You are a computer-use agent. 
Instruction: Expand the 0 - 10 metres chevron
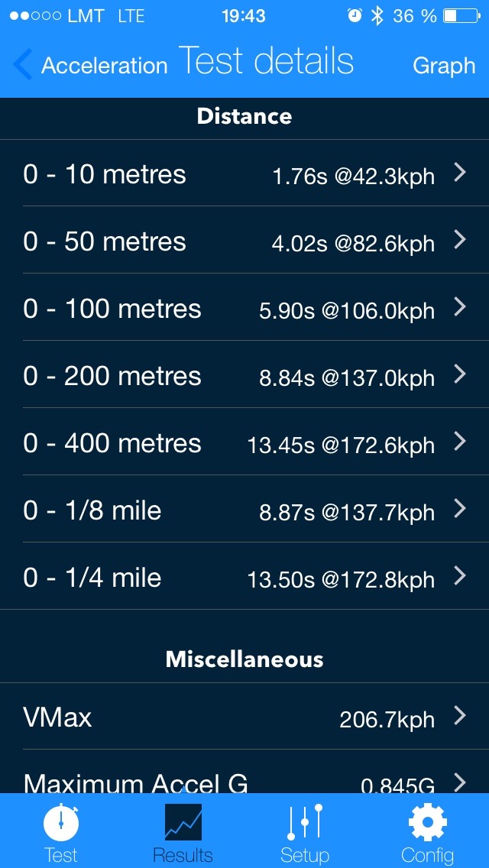coord(460,173)
